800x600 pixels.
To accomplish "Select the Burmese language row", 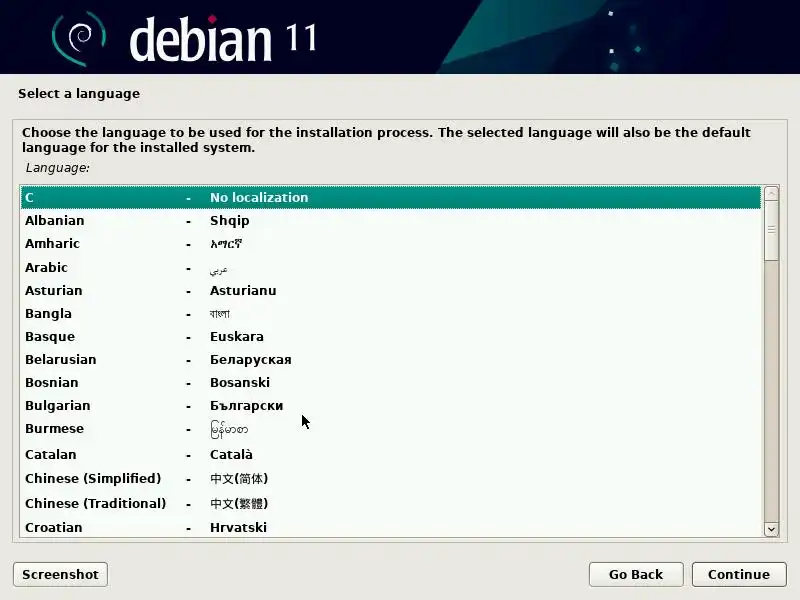I will (x=391, y=429).
